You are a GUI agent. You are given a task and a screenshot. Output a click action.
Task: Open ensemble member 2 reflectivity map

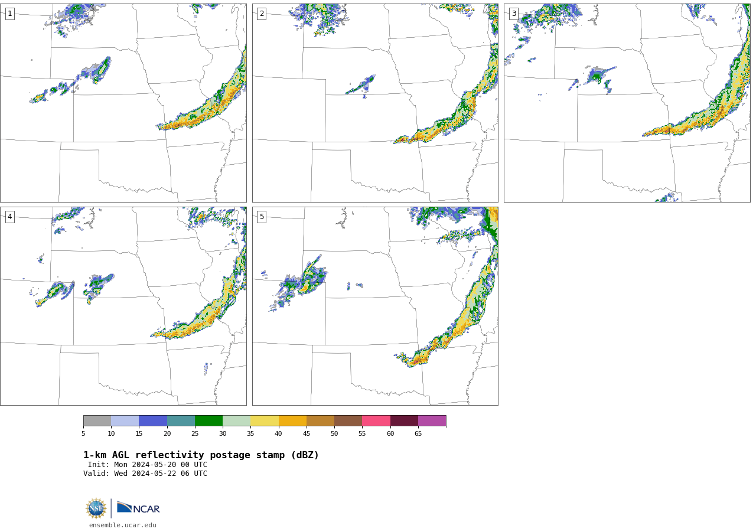[x=375, y=103]
